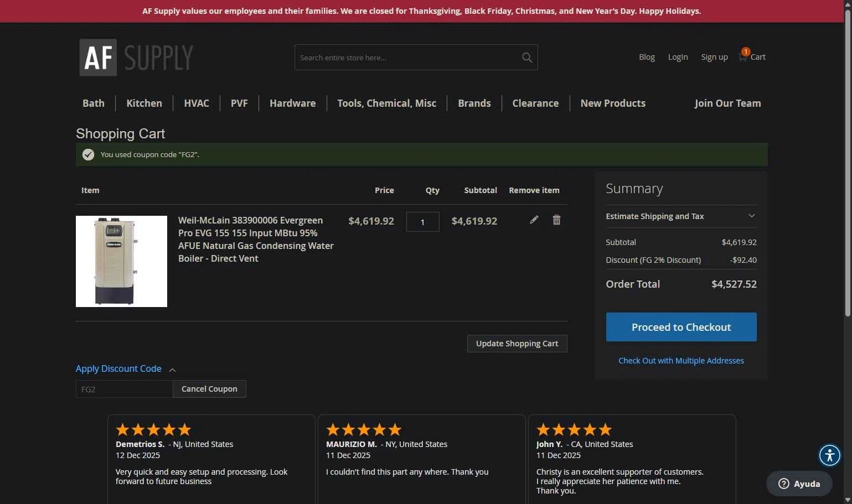Open the Brands menu
The width and height of the screenshot is (852, 504).
(474, 103)
